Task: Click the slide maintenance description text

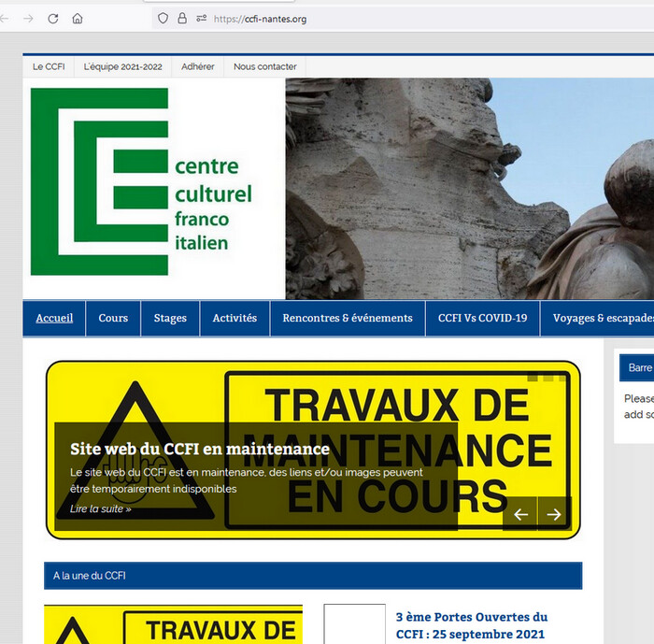Action: pos(246,480)
